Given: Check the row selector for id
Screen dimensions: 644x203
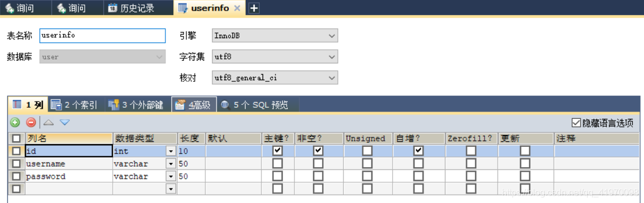Looking at the screenshot, I should (x=16, y=151).
